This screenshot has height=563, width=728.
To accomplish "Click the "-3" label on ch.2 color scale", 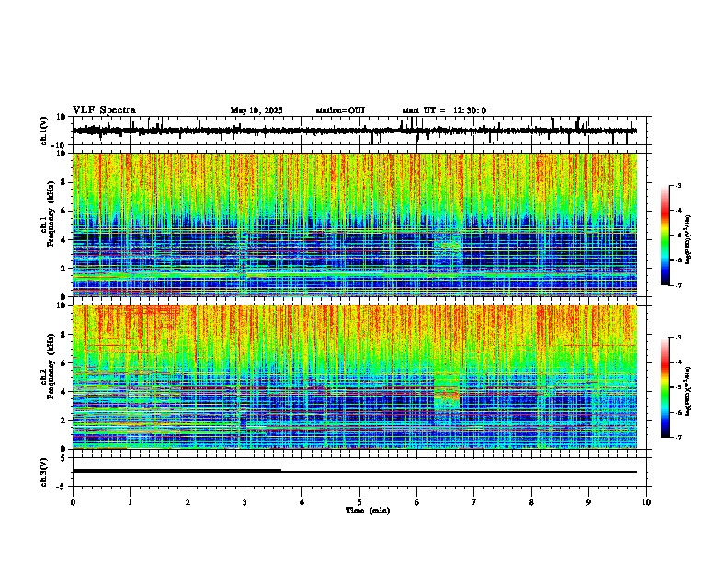I will pyautogui.click(x=677, y=338).
